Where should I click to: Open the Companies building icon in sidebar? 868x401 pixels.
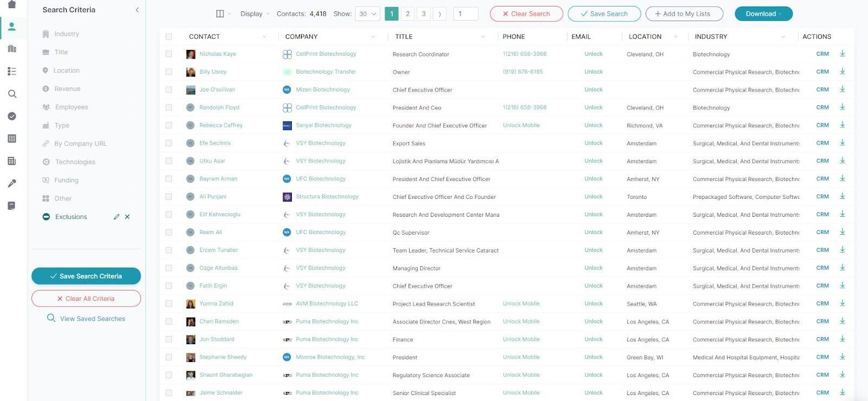click(x=11, y=49)
